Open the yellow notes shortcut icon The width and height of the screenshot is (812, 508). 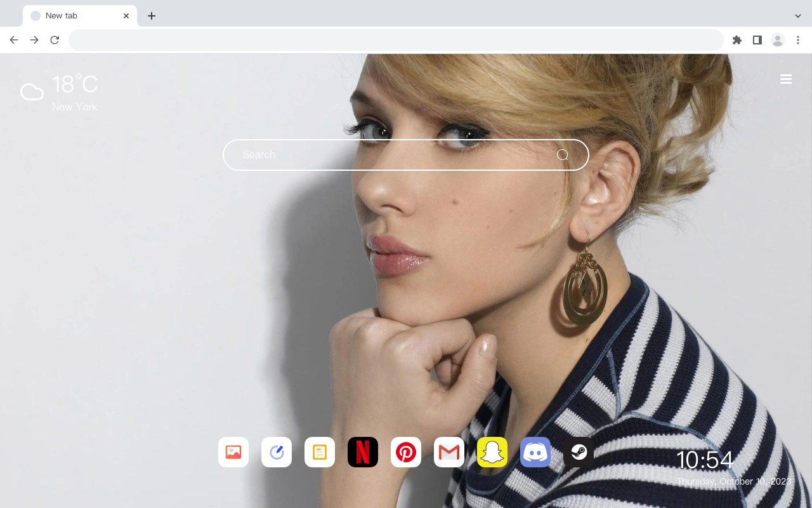pos(320,452)
